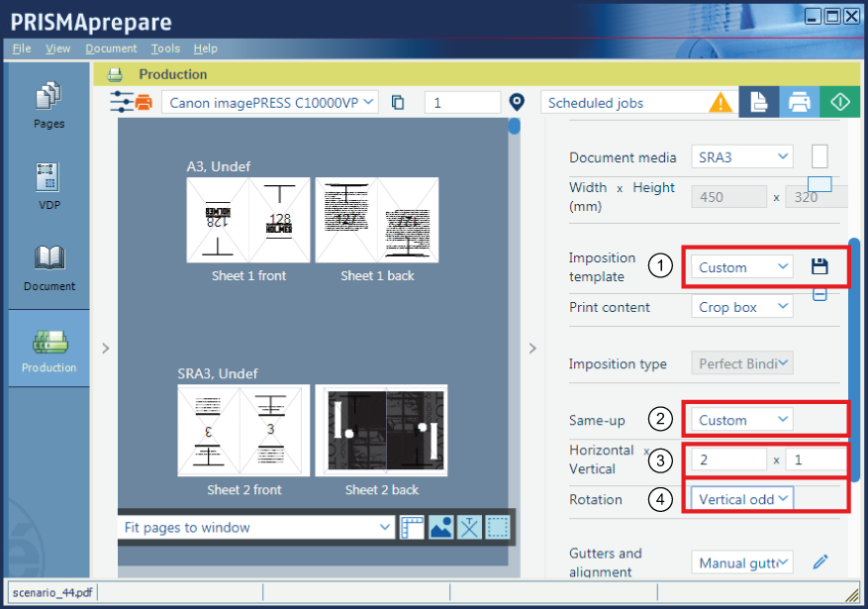Open the Rotation Vertical odd dropdown

click(742, 499)
